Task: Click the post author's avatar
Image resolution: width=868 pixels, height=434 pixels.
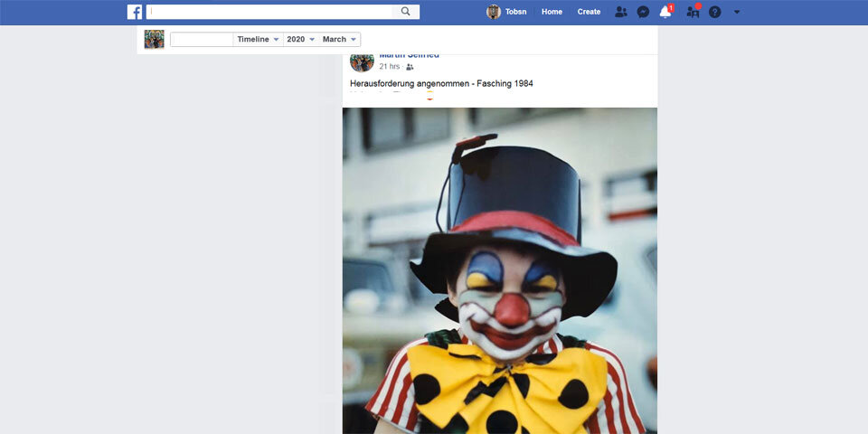Action: [362, 61]
